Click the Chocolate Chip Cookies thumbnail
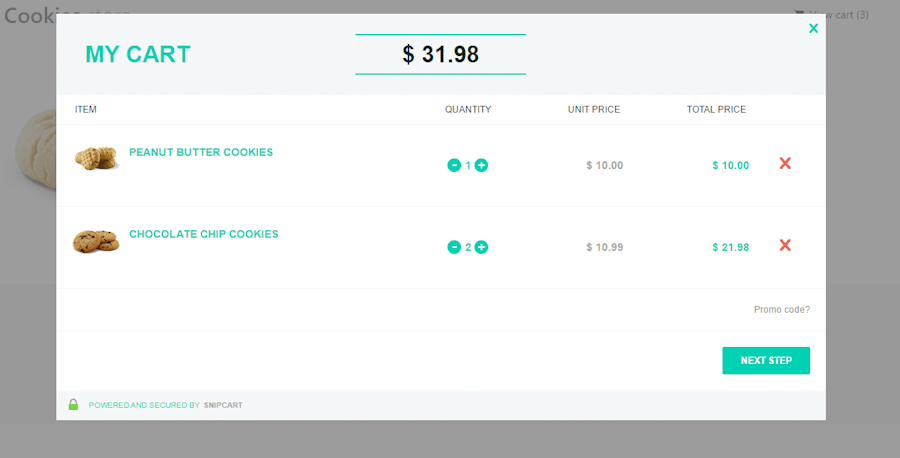 [96, 241]
